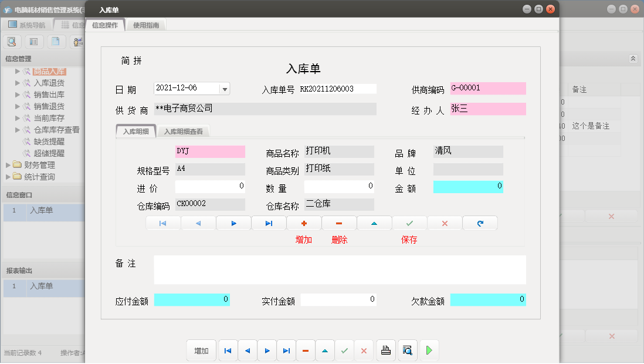Open the print preview icon near the bottom
This screenshot has width=644, height=364.
click(x=406, y=350)
